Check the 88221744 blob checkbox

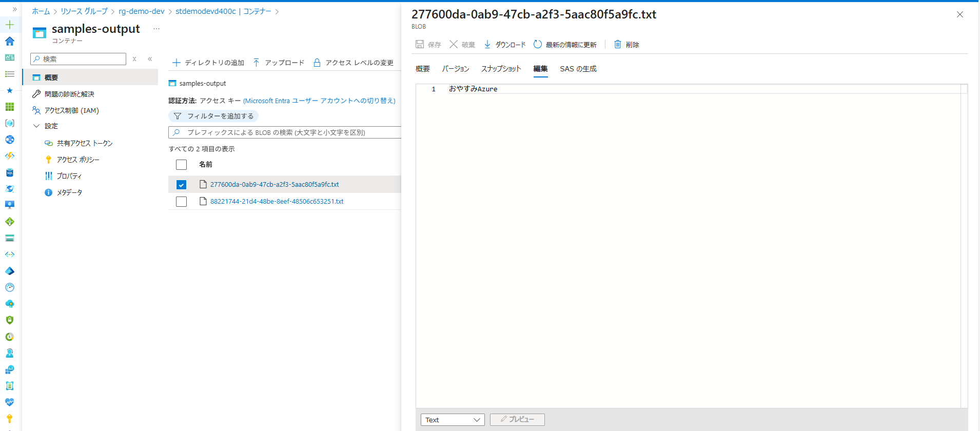tap(181, 202)
